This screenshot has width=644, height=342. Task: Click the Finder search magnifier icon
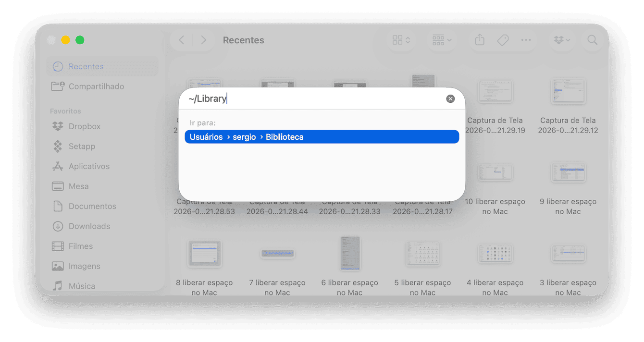click(593, 40)
